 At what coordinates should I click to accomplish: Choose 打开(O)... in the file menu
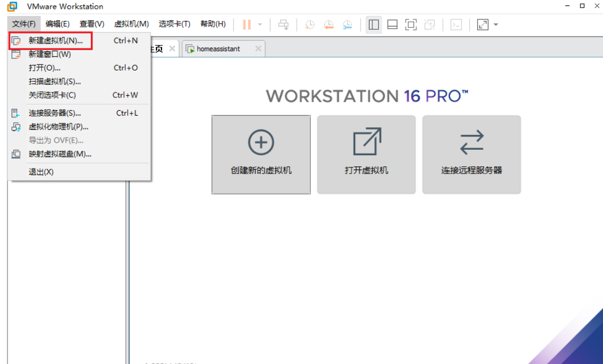click(79, 68)
